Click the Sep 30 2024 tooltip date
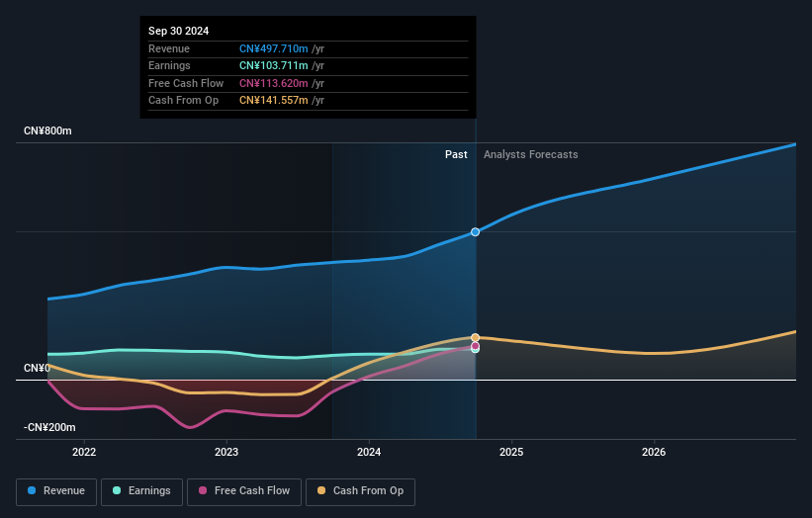Screen dimensions: 812x518 point(179,31)
